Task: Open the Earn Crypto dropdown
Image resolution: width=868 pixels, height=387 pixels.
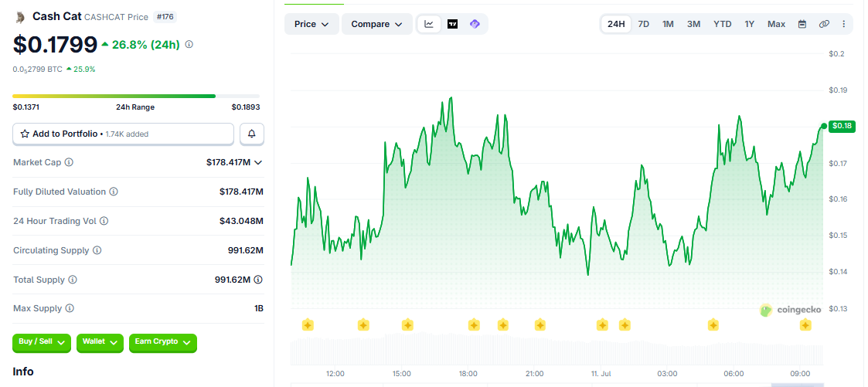Action: point(163,343)
